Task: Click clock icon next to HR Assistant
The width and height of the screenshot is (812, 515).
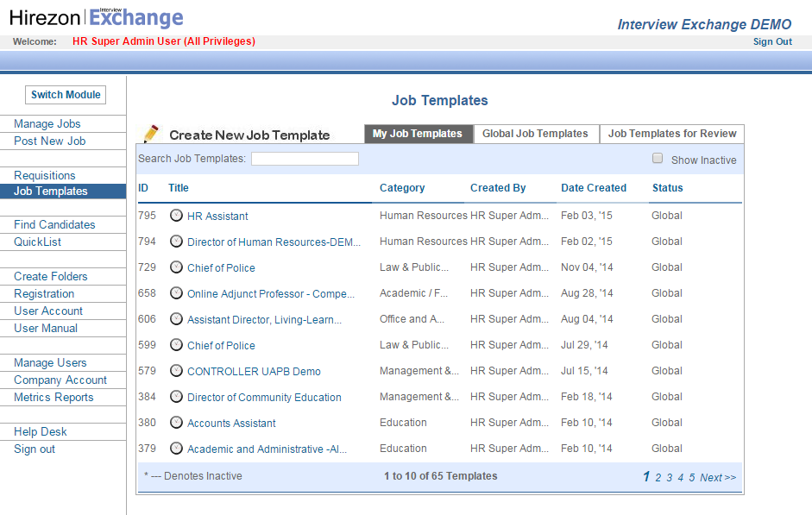Action: tap(177, 216)
